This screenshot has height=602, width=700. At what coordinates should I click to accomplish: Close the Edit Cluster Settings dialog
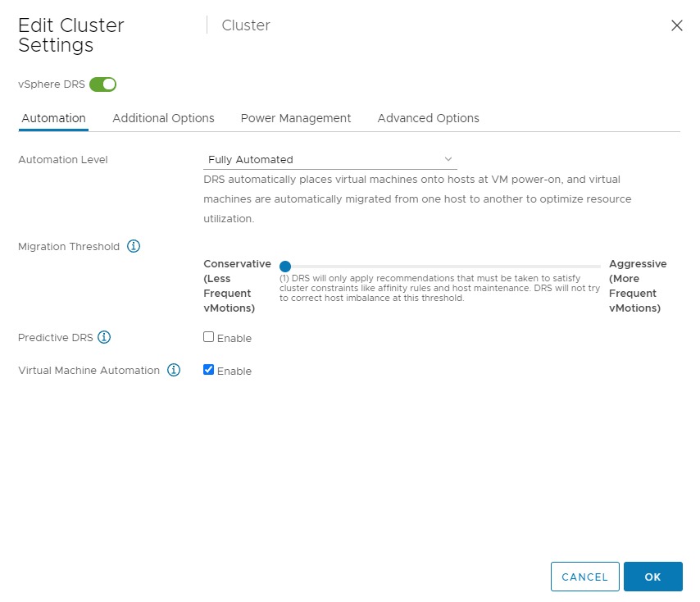676,25
